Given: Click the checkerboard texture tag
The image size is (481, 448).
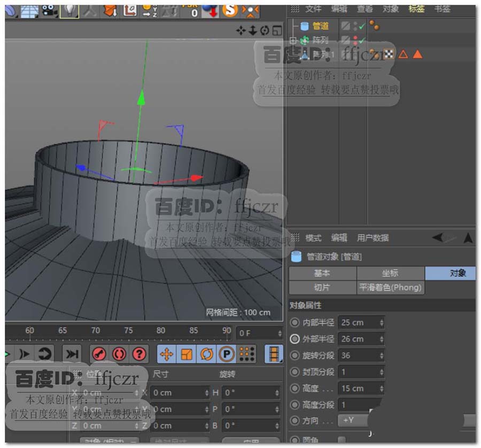Looking at the screenshot, I should tap(389, 55).
